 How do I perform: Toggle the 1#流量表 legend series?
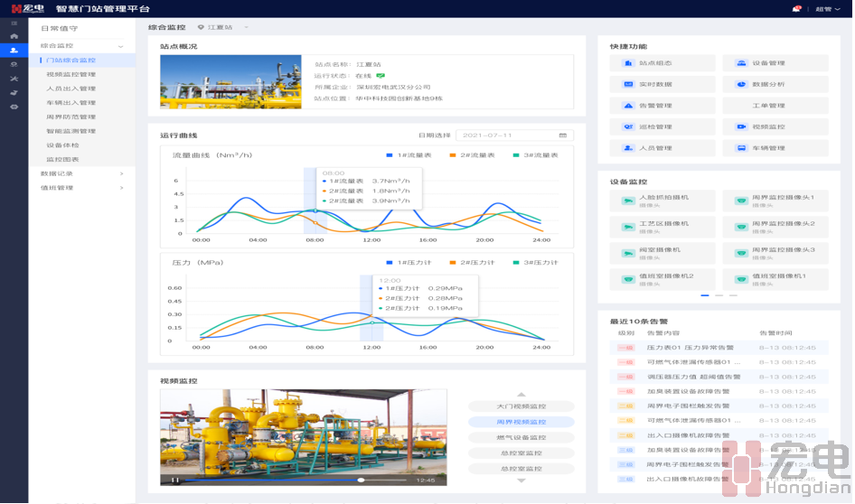[409, 155]
